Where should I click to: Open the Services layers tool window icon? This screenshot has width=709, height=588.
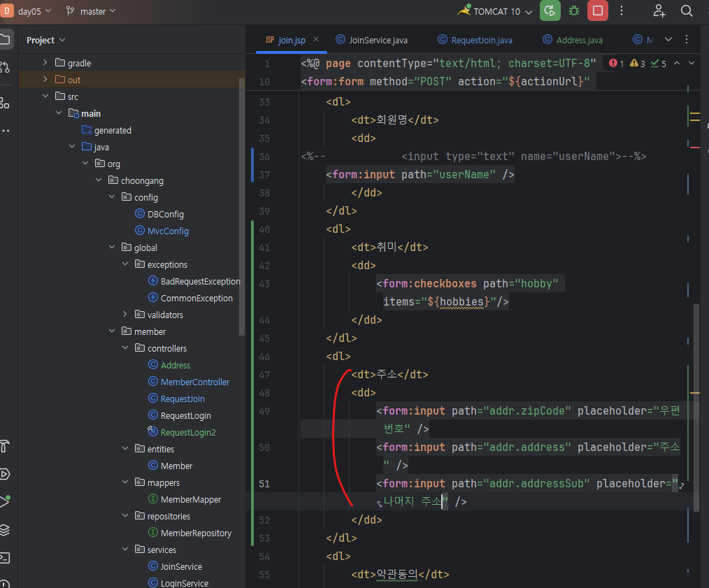point(4,530)
